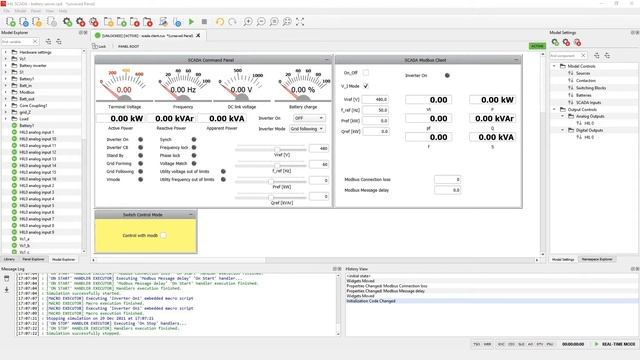640x360 pixels.
Task: Switch to the Model Explorer tab
Action: pos(64,259)
